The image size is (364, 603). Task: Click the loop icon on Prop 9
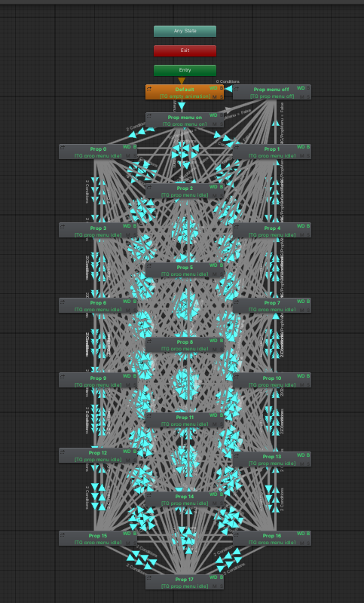click(63, 377)
